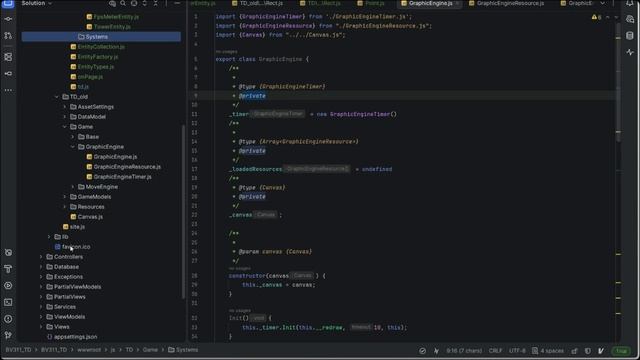This screenshot has width=640, height=360.
Task: Click the file warnings indicator icon
Action: coord(596,17)
